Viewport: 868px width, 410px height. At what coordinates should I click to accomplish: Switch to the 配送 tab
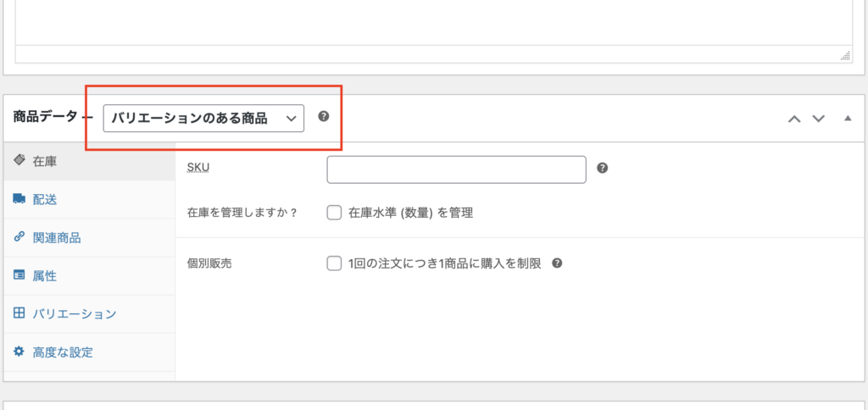[x=44, y=199]
